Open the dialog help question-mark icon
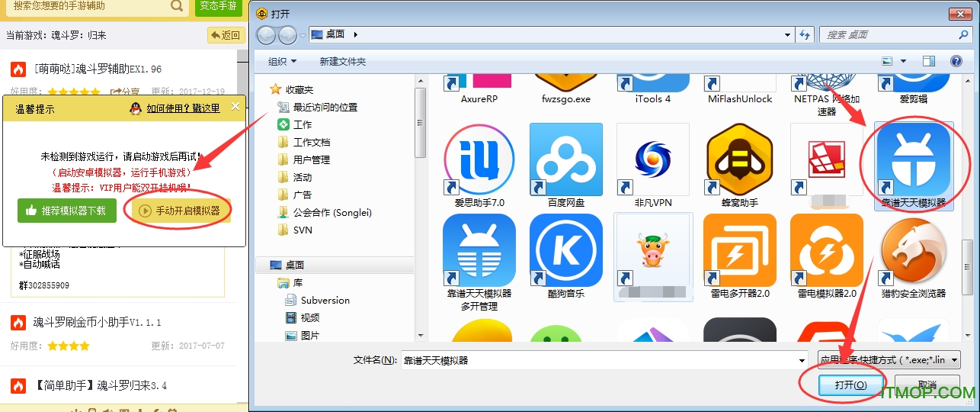980x412 pixels. 956,61
